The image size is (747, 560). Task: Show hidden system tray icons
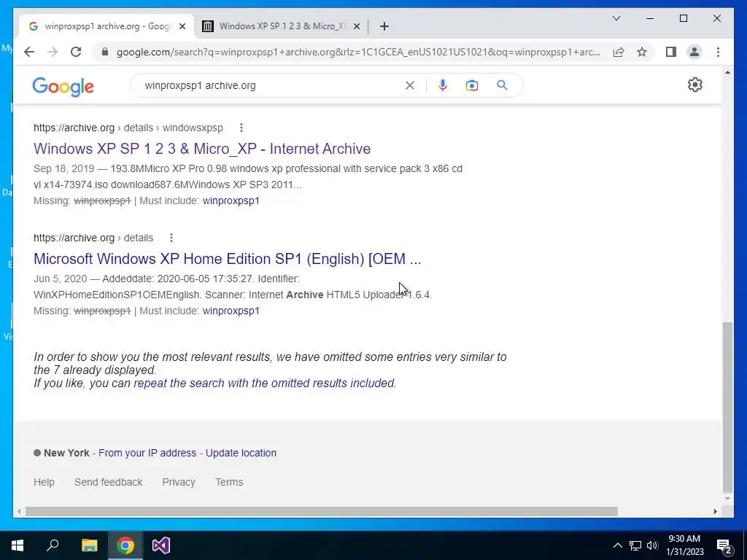pyautogui.click(x=617, y=545)
